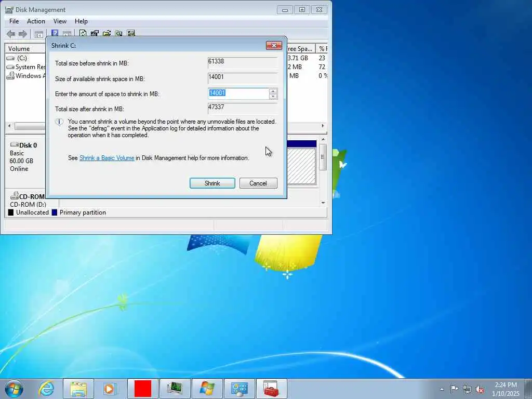
Task: Click the Properties toolbar icon beside Refresh
Action: [95, 33]
